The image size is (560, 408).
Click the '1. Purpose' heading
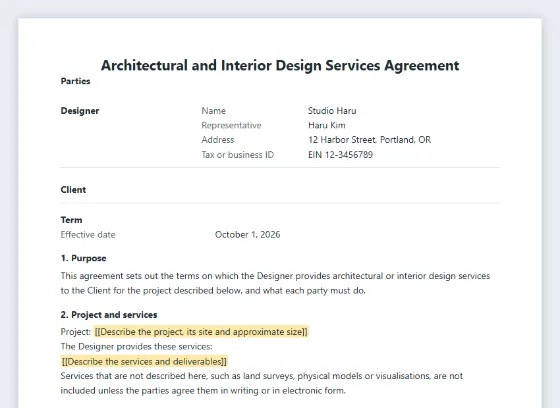click(x=84, y=258)
